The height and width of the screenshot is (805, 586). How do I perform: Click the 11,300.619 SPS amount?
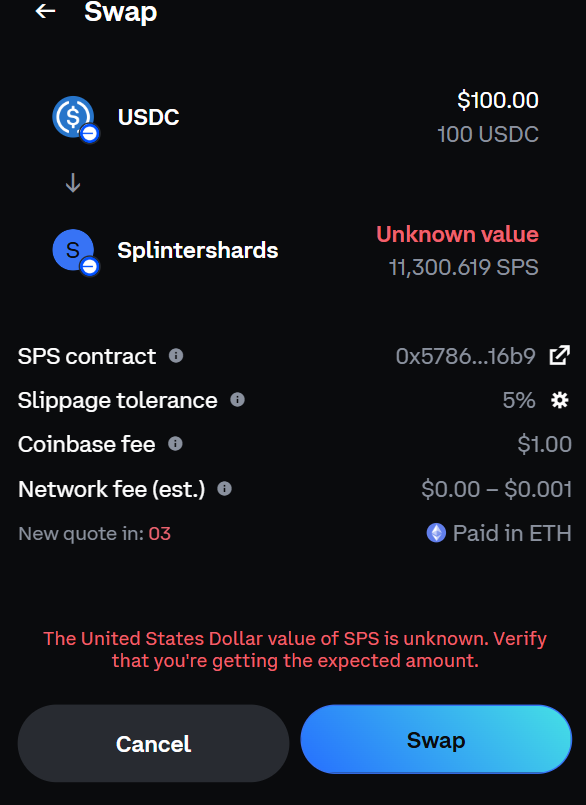463,267
